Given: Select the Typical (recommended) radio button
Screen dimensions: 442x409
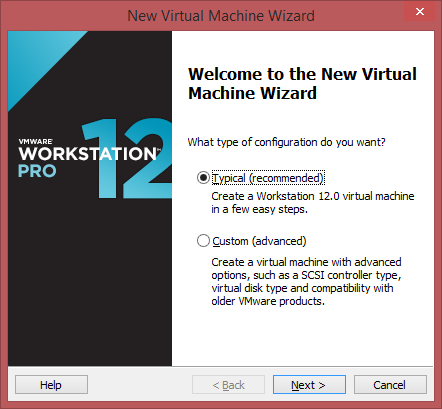Looking at the screenshot, I should tap(203, 178).
